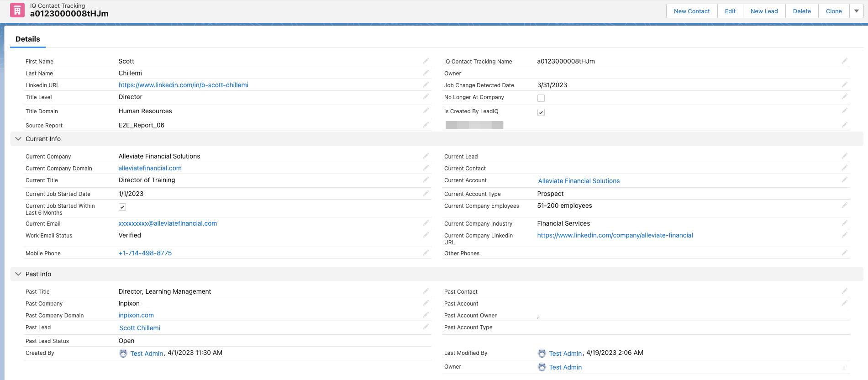Open the Alleviate Financial Solutions account link

(579, 181)
